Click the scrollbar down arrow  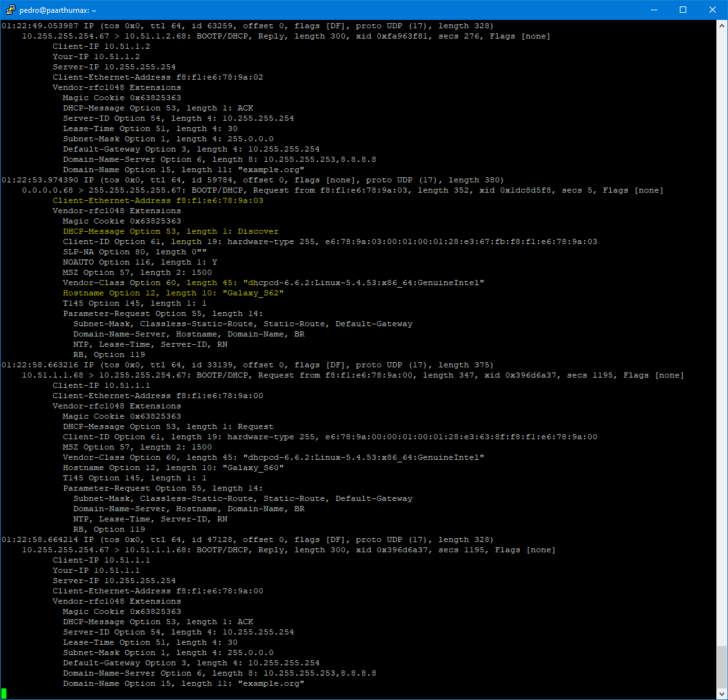click(x=722, y=694)
